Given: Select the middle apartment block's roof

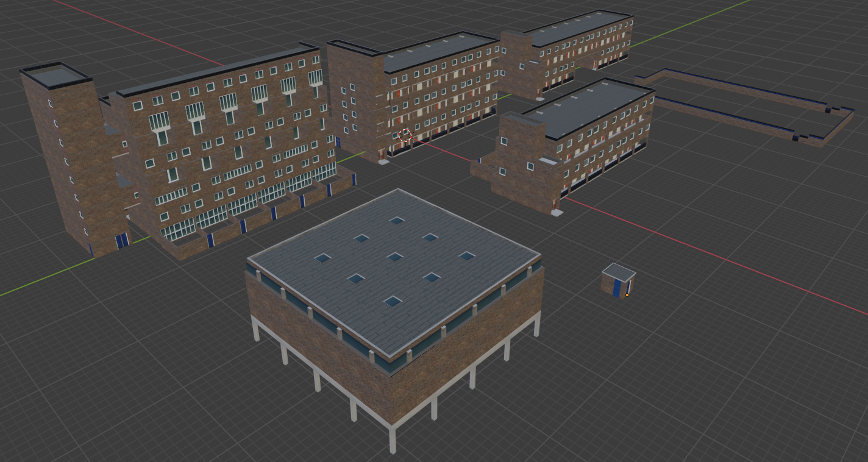Looking at the screenshot, I should (x=439, y=51).
